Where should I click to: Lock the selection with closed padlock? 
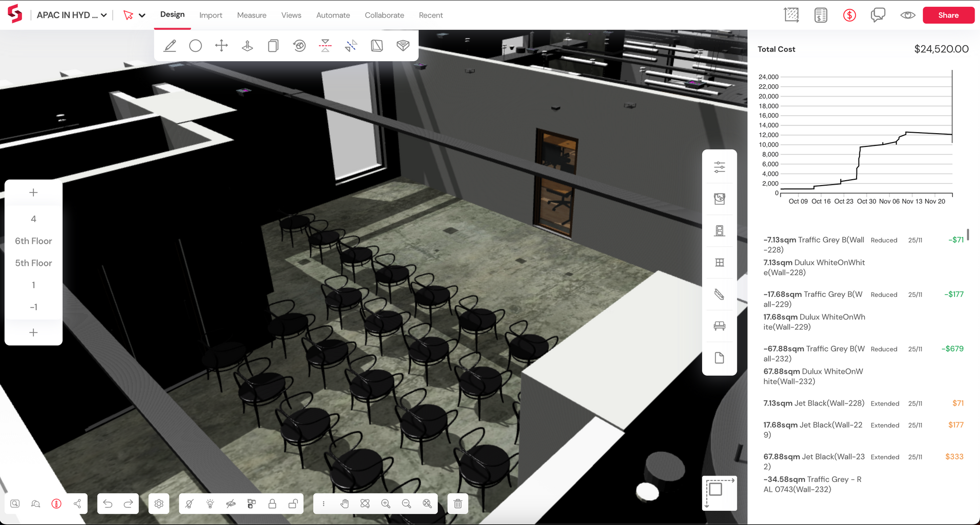(272, 503)
